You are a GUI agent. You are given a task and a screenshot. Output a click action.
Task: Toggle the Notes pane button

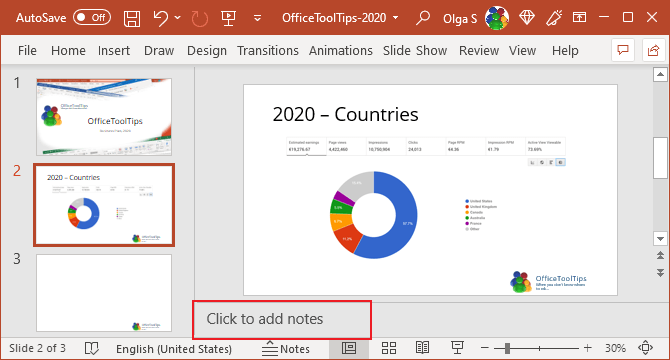[x=286, y=349]
